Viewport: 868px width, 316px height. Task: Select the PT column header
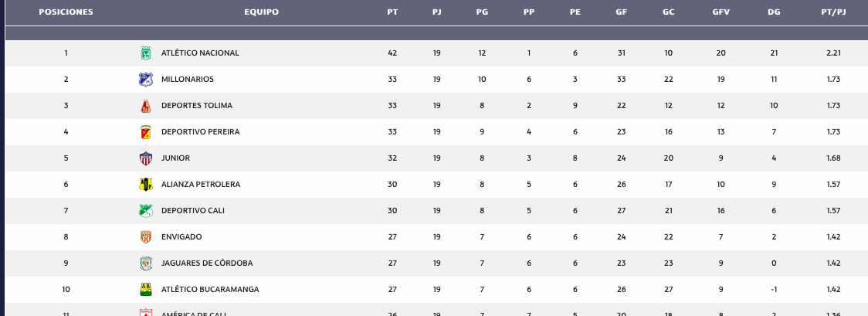pyautogui.click(x=392, y=12)
